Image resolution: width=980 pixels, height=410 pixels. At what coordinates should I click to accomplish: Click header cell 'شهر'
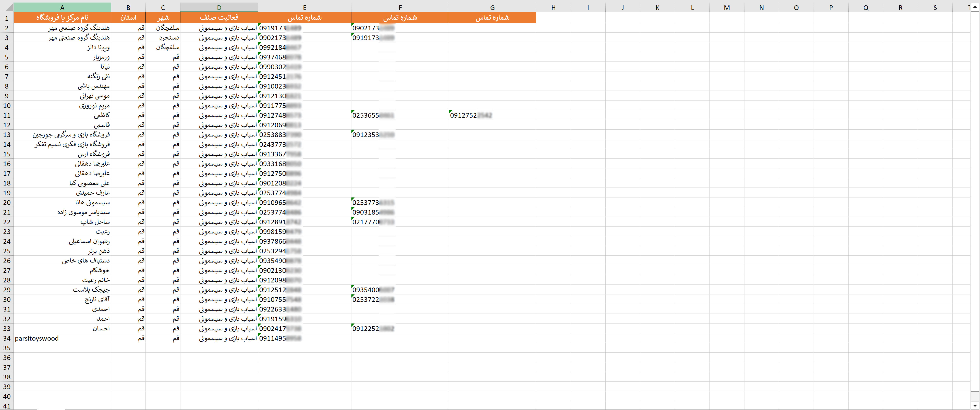[x=163, y=18]
